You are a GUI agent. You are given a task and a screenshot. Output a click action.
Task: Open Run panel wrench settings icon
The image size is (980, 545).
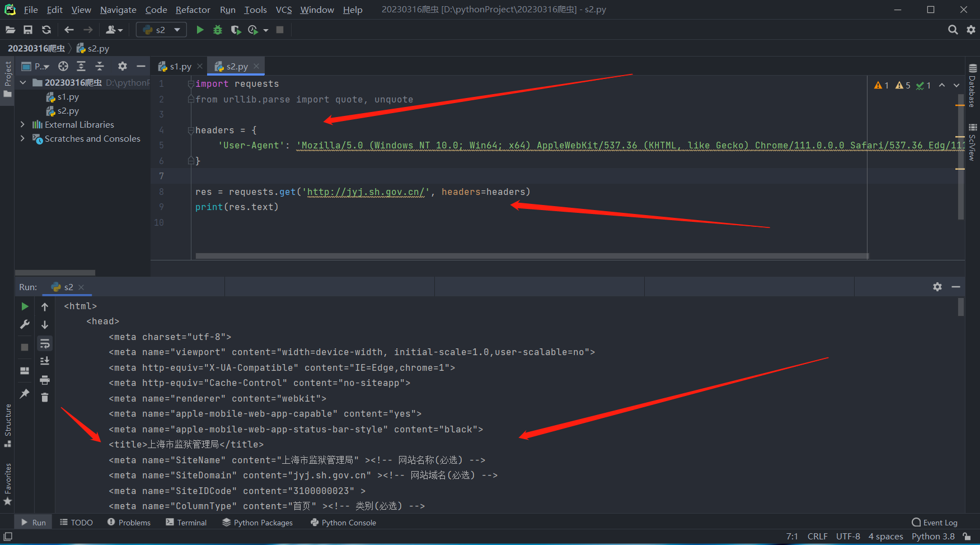(x=25, y=324)
